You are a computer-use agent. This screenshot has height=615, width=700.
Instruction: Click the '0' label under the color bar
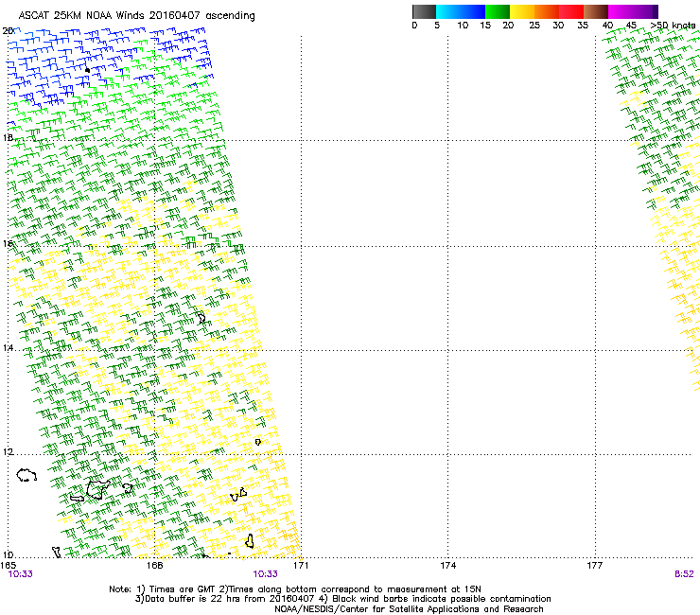414,26
